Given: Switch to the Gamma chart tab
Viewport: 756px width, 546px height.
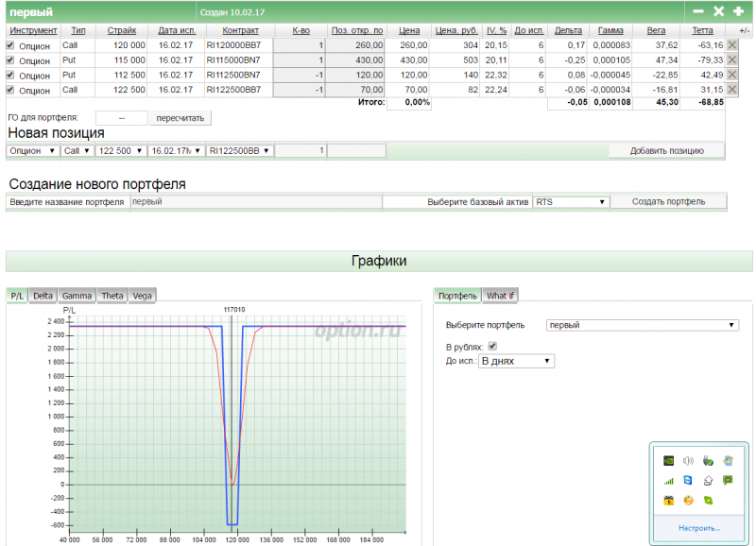Looking at the screenshot, I should point(77,296).
